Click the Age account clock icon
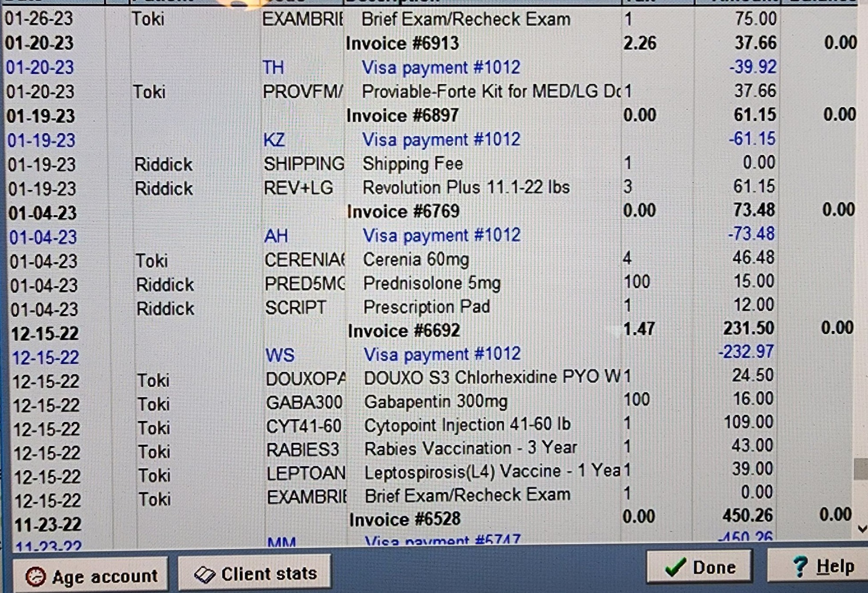868x593 pixels. [x=36, y=576]
